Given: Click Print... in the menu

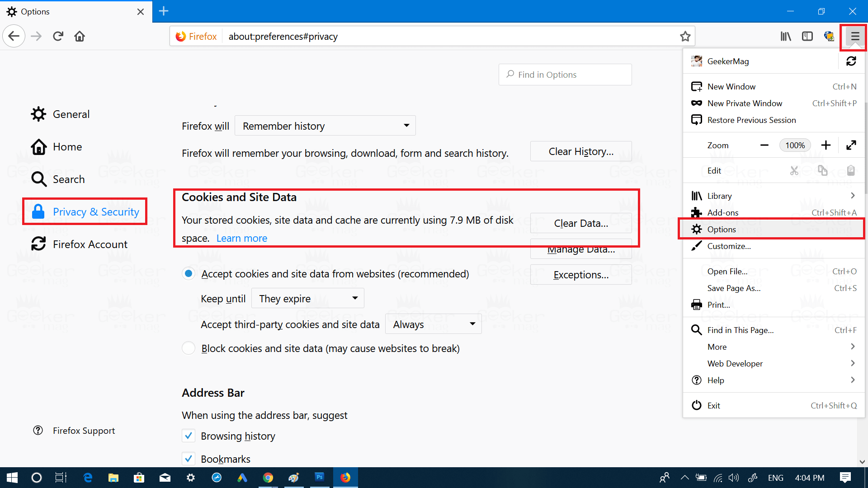Looking at the screenshot, I should pyautogui.click(x=774, y=305).
